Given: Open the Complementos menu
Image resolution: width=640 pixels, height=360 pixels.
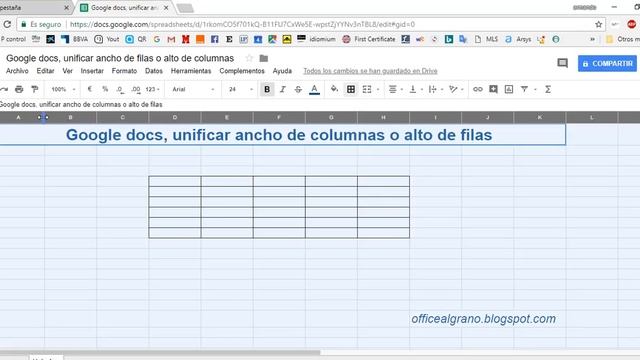Looking at the screenshot, I should [242, 71].
